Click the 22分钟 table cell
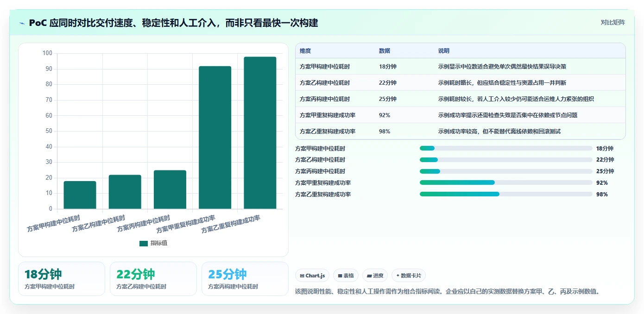The width and height of the screenshot is (644, 314). click(x=388, y=83)
